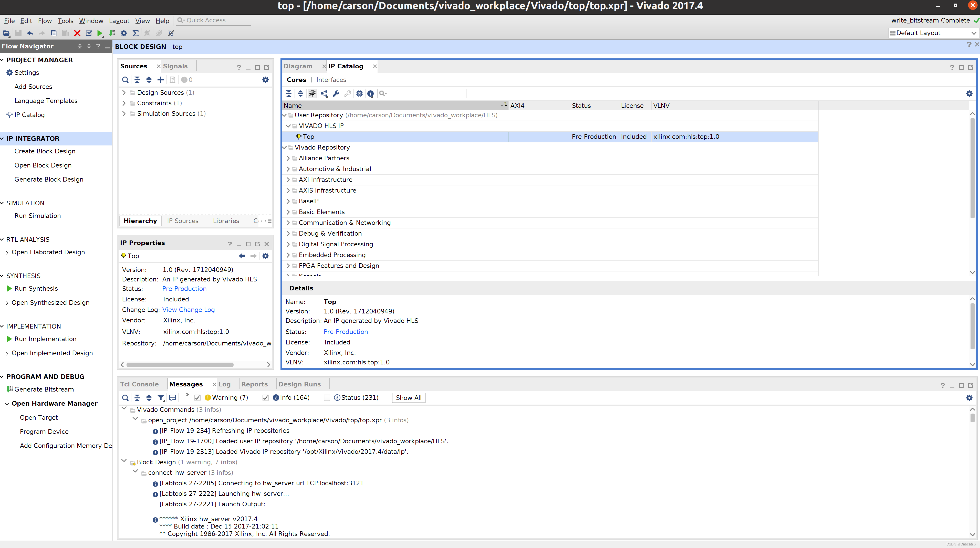The height and width of the screenshot is (548, 980).
Task: Click the IP Properties horizontal scrollbar
Action: [180, 365]
